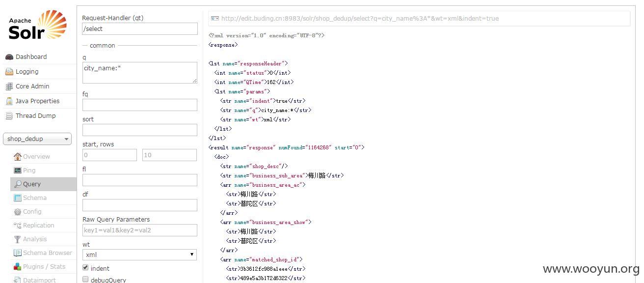
Task: Click the Overview house icon
Action: (18, 157)
